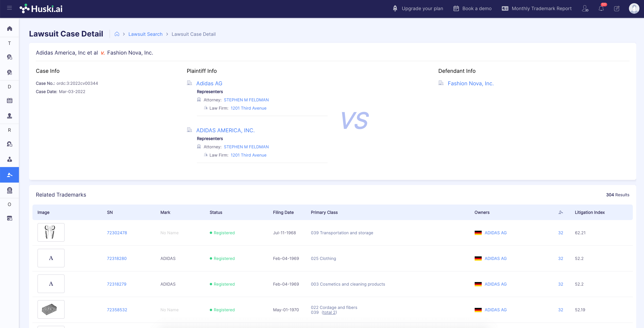Open serial number 72358532
The height and width of the screenshot is (328, 644).
(x=117, y=310)
